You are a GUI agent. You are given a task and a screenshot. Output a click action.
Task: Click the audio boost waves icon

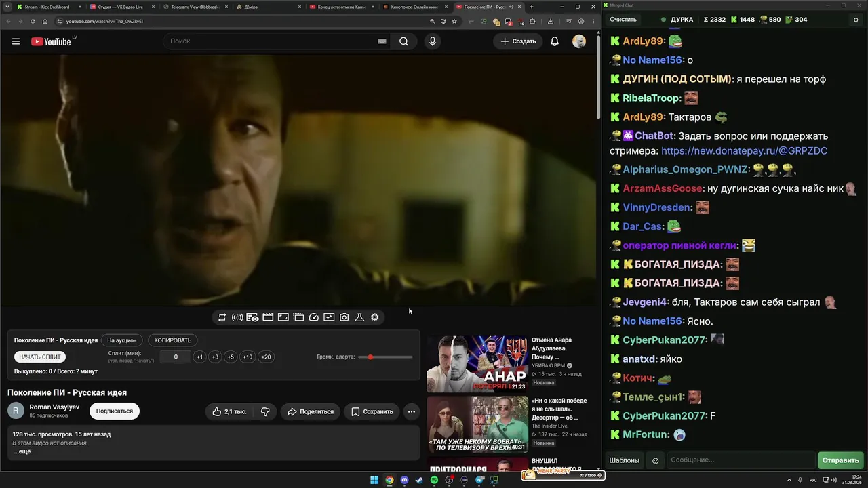[237, 317]
